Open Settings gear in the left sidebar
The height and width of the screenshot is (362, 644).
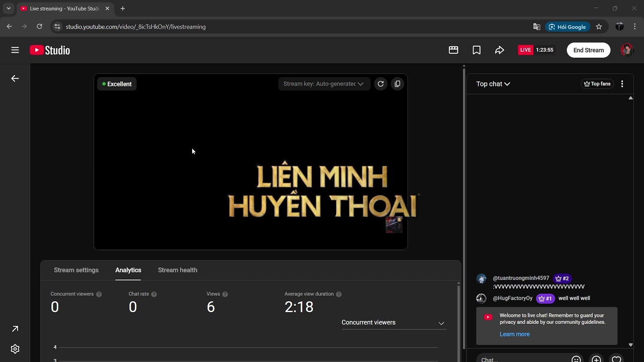point(15,349)
